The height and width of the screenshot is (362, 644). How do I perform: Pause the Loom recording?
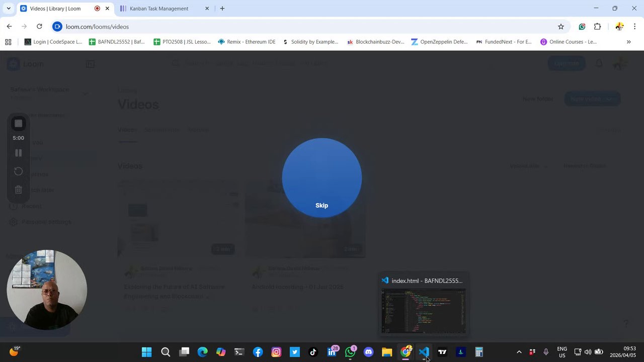click(x=18, y=153)
